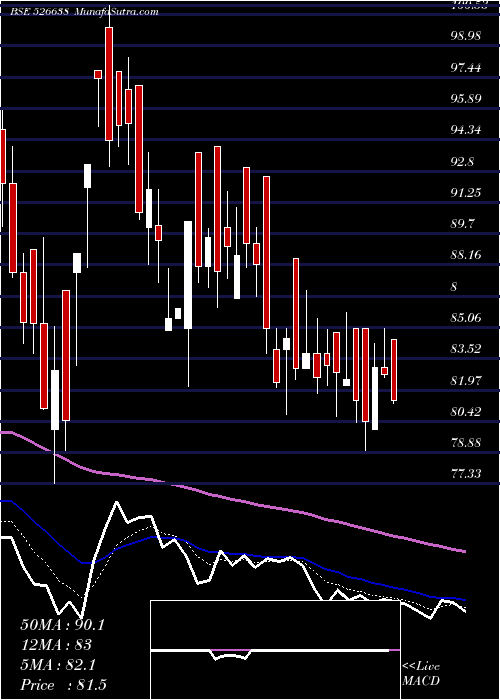Click the last red candlestick on the right
Screen dimensions: 500x700
point(394,370)
